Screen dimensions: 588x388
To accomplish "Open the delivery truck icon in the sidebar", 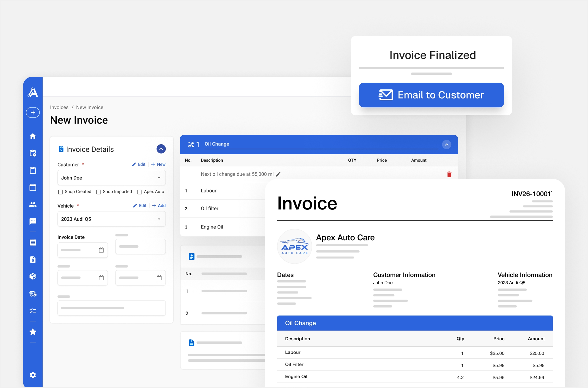I will click(33, 293).
